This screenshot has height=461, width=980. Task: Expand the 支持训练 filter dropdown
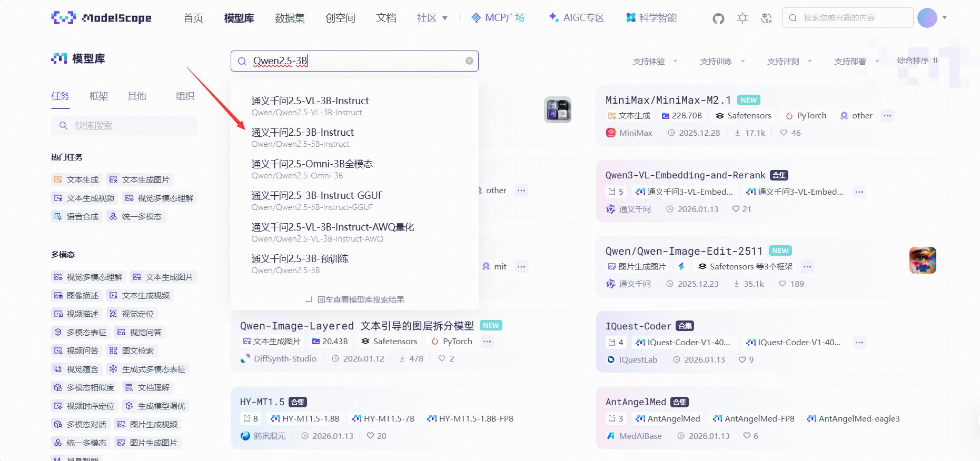point(722,62)
